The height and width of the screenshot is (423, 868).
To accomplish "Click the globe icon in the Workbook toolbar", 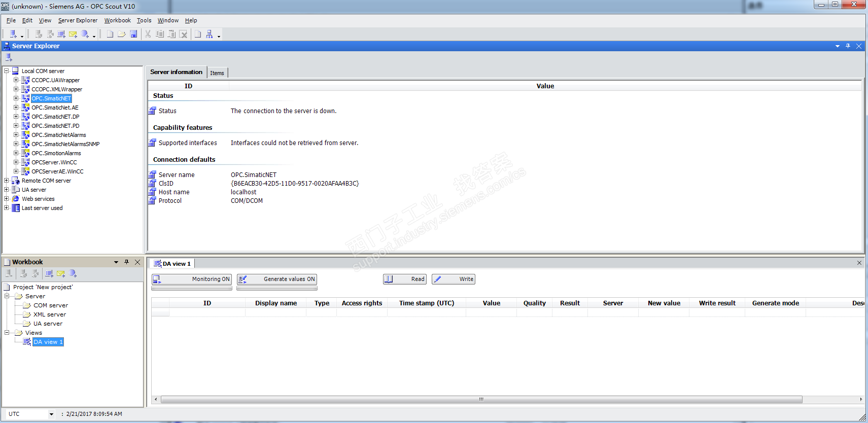I will 73,273.
